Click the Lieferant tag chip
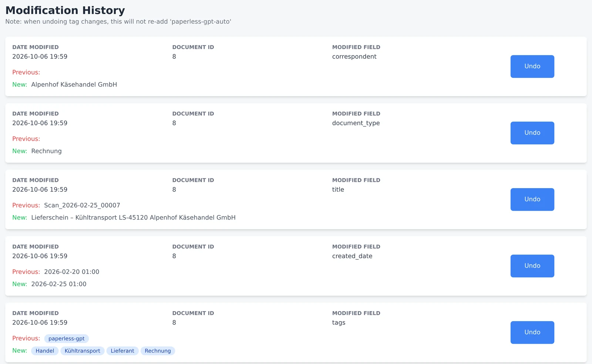592x364 pixels. (122, 351)
